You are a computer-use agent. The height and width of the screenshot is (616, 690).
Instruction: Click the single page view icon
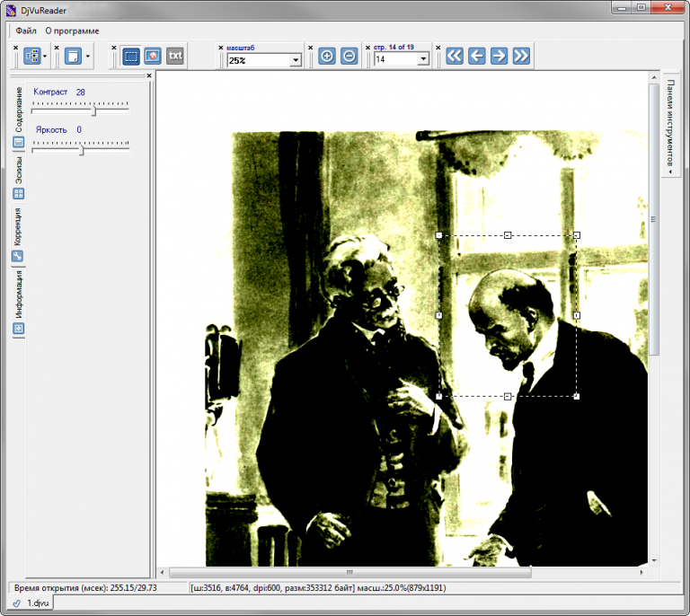pos(73,56)
